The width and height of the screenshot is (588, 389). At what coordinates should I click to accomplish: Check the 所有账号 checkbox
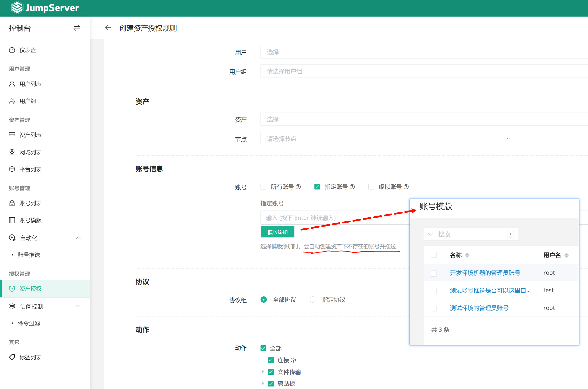click(x=263, y=187)
